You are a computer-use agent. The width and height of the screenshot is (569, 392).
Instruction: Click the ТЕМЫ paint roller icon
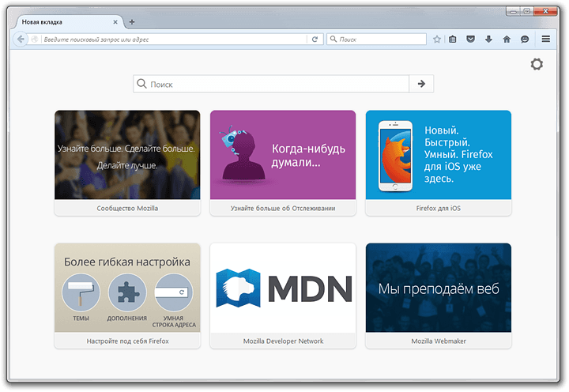tap(81, 292)
